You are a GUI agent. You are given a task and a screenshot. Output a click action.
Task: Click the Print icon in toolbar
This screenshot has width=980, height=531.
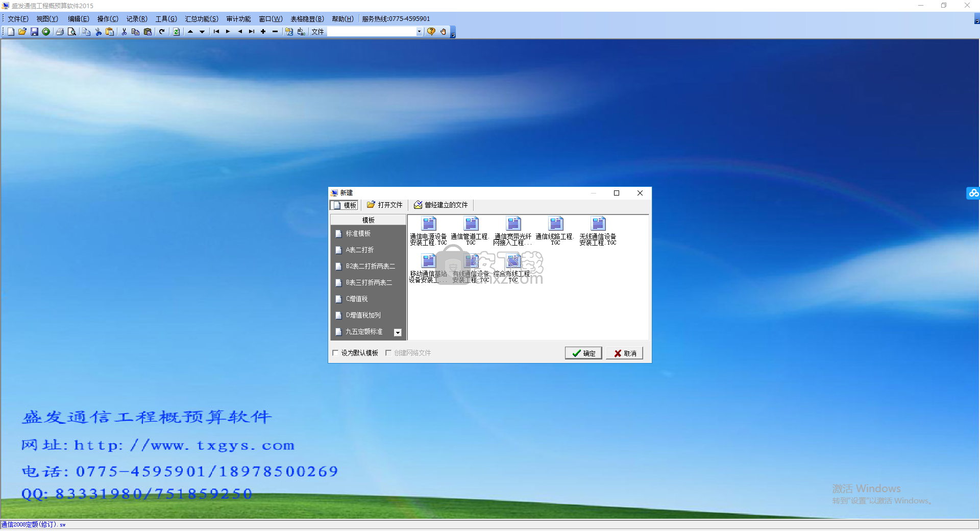(60, 32)
